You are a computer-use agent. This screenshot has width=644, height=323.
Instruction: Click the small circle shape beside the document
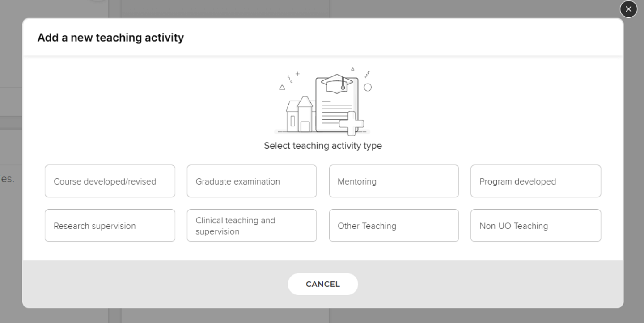(x=368, y=88)
